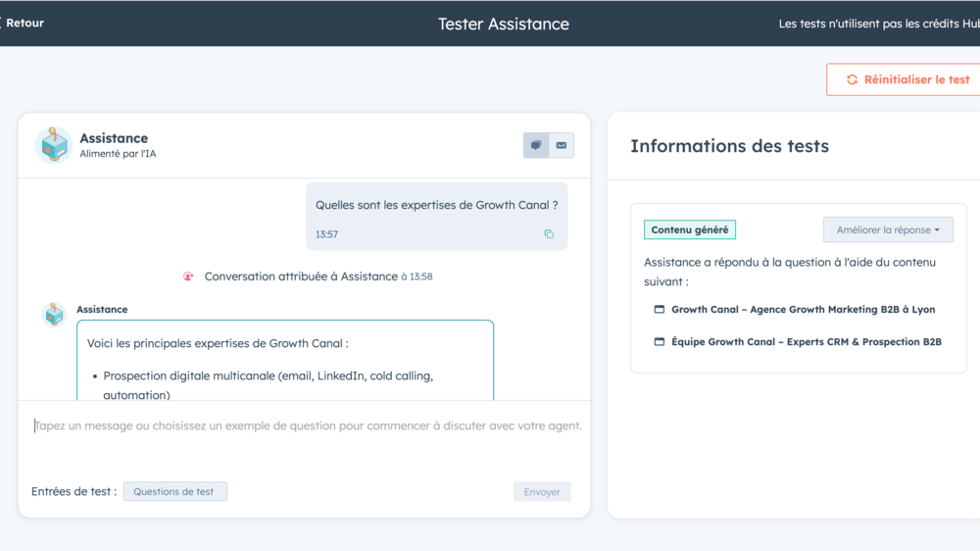This screenshot has width=980, height=551.
Task: Click the Envoyer button
Action: click(x=542, y=491)
